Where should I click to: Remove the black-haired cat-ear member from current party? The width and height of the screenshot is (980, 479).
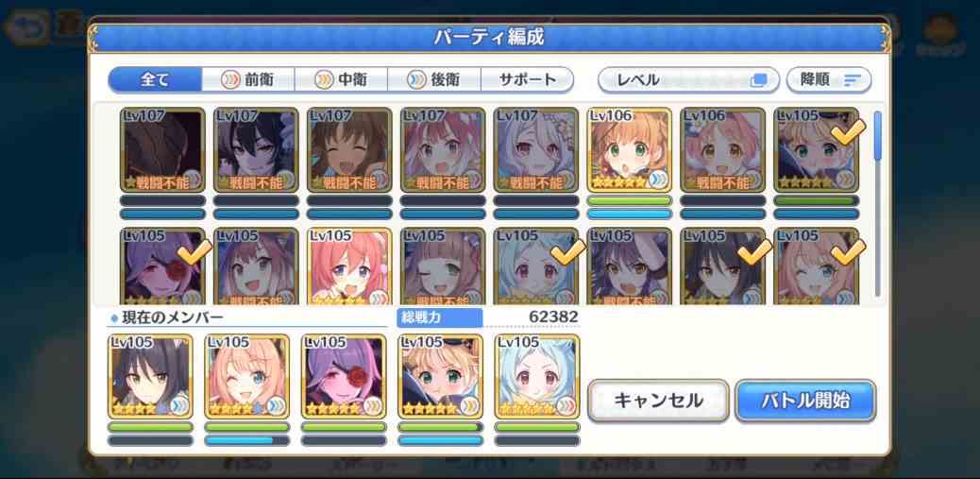pyautogui.click(x=150, y=377)
